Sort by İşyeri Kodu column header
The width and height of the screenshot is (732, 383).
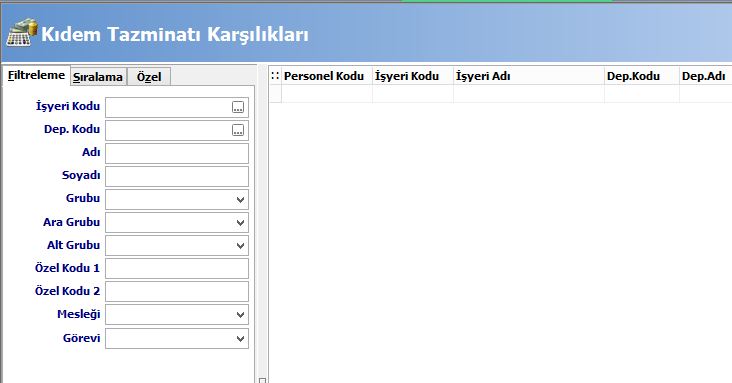pos(413,76)
